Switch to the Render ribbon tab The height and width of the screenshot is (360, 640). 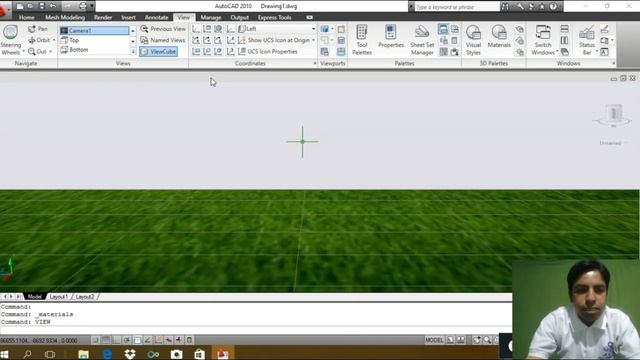(x=103, y=18)
